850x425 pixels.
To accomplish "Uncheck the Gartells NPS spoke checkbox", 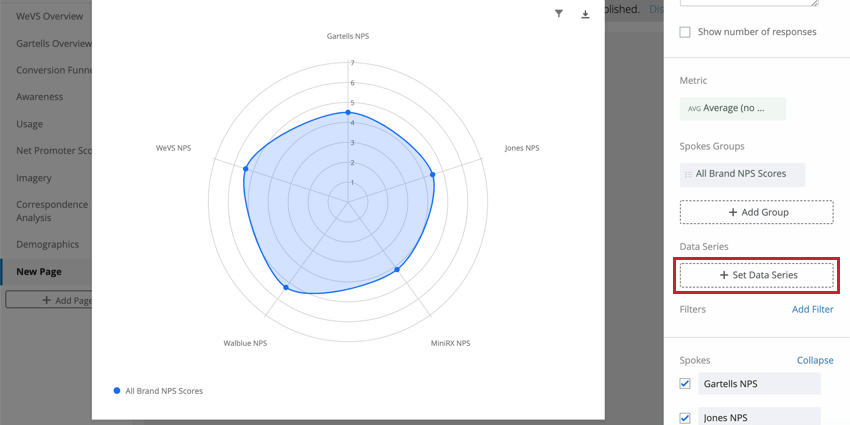I will pos(685,384).
